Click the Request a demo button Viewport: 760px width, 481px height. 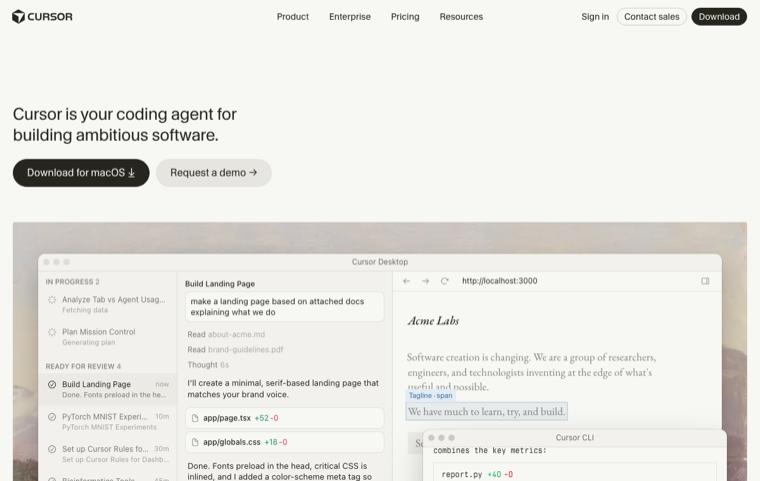213,173
